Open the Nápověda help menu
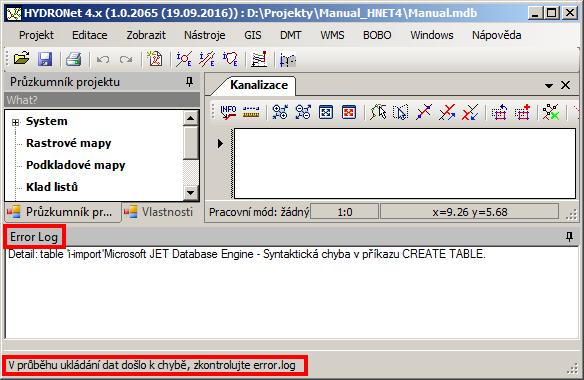Image resolution: width=584 pixels, height=380 pixels. 496,35
